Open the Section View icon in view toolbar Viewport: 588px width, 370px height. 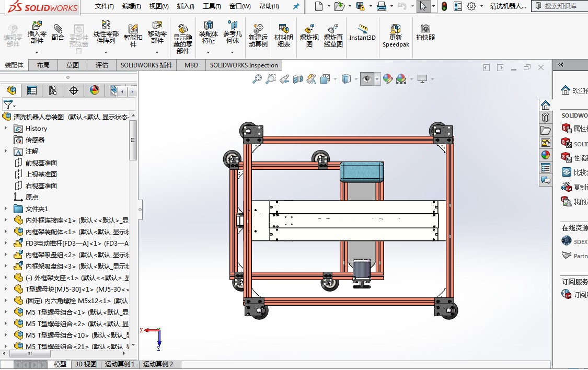tap(298, 79)
